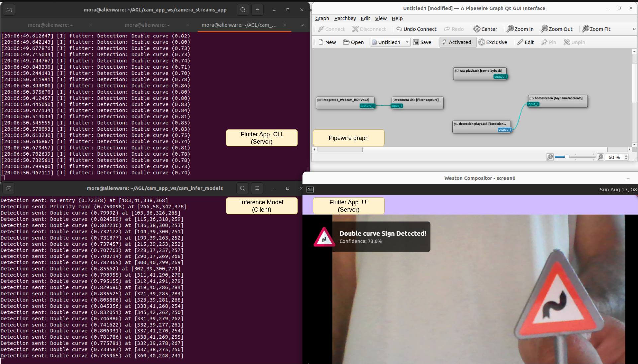Toggle the patchbay Edit mode
This screenshot has height=364, width=638.
[x=525, y=42]
